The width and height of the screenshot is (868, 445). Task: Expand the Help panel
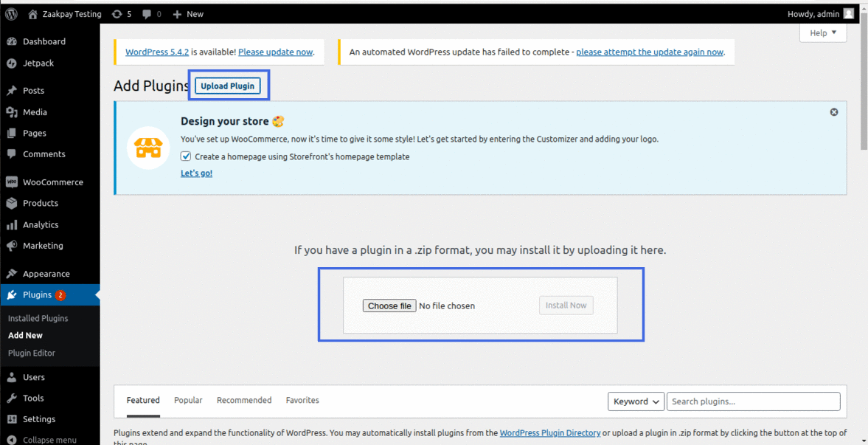[x=822, y=33]
